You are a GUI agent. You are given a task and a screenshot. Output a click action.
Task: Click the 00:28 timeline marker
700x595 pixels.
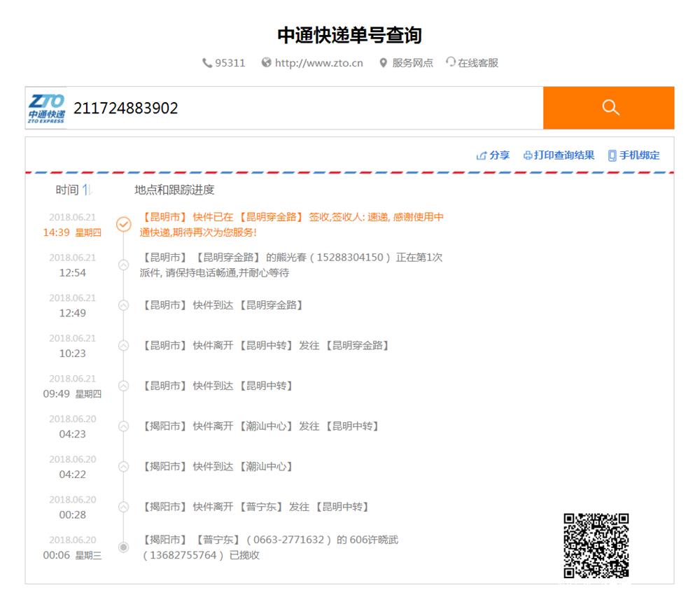coord(124,507)
